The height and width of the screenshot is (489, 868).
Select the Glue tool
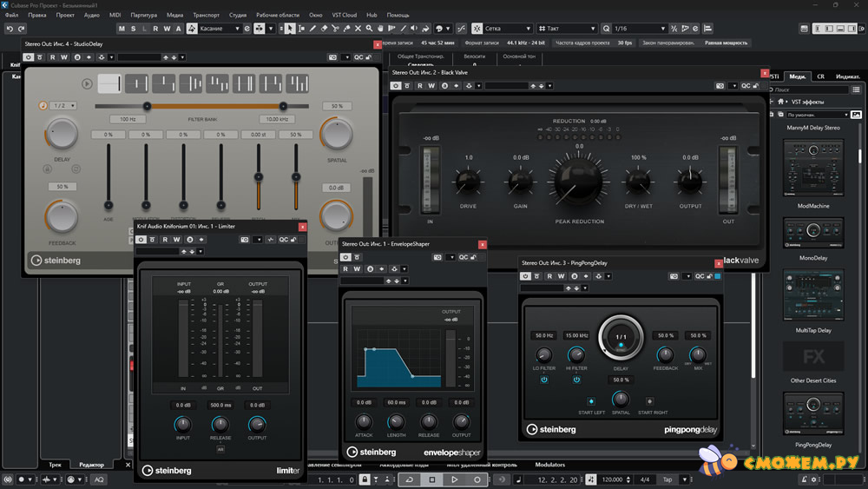[346, 29]
